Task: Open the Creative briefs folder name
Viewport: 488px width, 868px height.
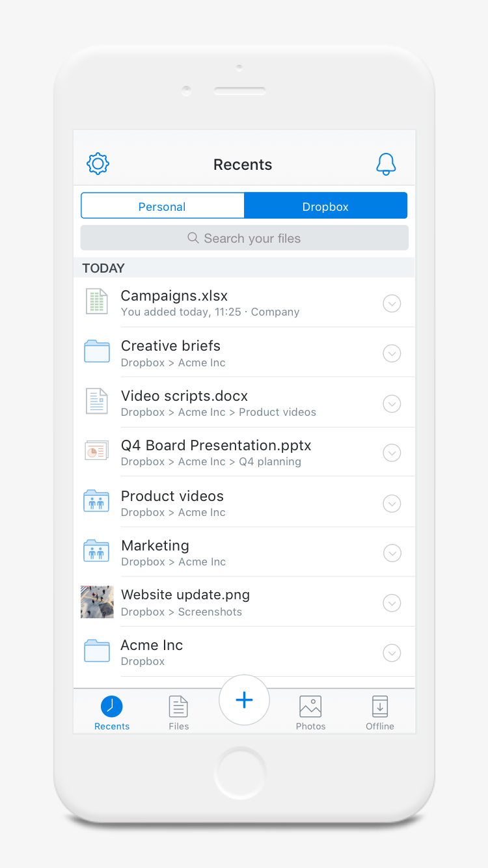Action: pos(171,346)
